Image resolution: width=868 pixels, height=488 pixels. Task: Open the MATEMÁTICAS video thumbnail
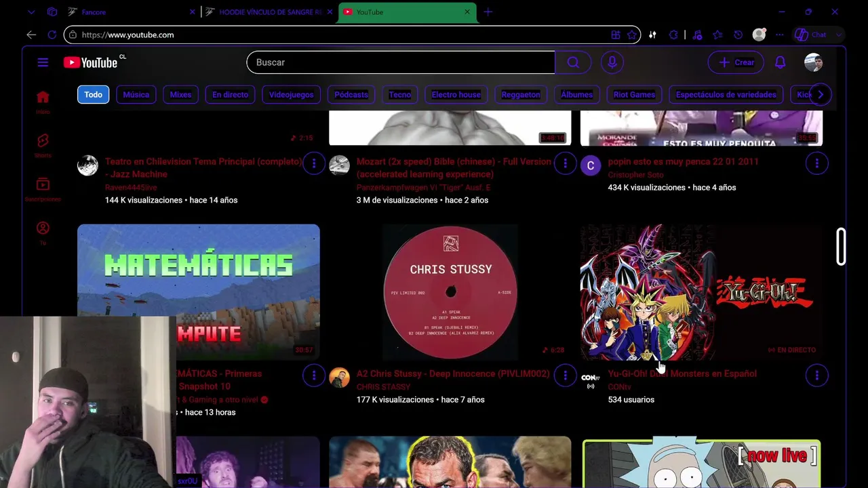click(199, 291)
